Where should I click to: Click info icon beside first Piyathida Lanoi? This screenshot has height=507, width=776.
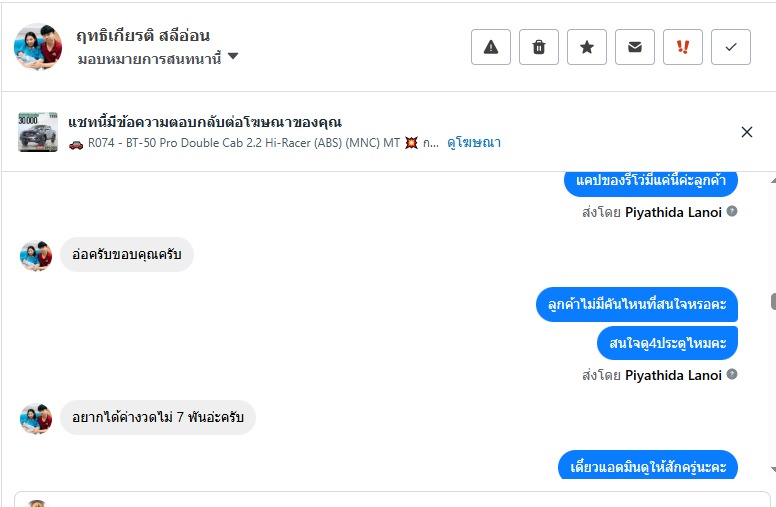coord(732,212)
